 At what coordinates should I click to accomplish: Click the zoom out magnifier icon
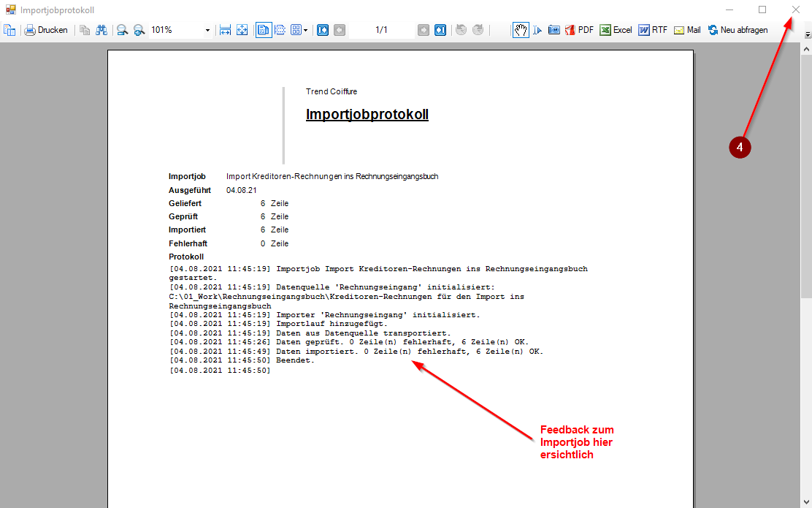point(122,30)
